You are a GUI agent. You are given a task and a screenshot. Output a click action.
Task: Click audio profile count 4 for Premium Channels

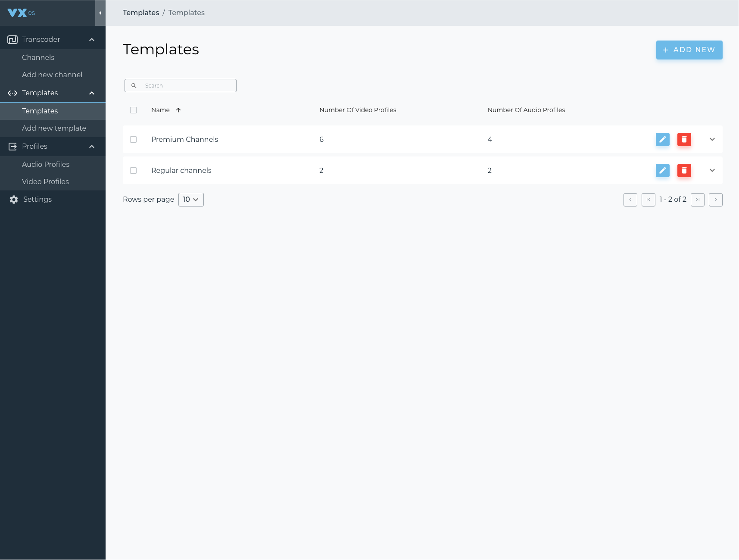tap(490, 140)
